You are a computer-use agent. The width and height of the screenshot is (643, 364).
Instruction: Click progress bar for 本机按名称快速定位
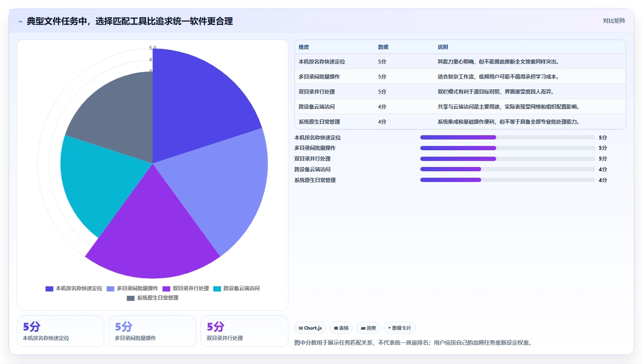[x=507, y=137]
